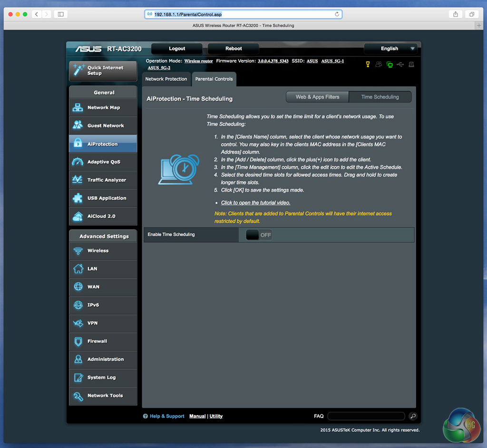Click the IPv6 globe icon
Viewport: 487px width, 448px height.
click(78, 305)
